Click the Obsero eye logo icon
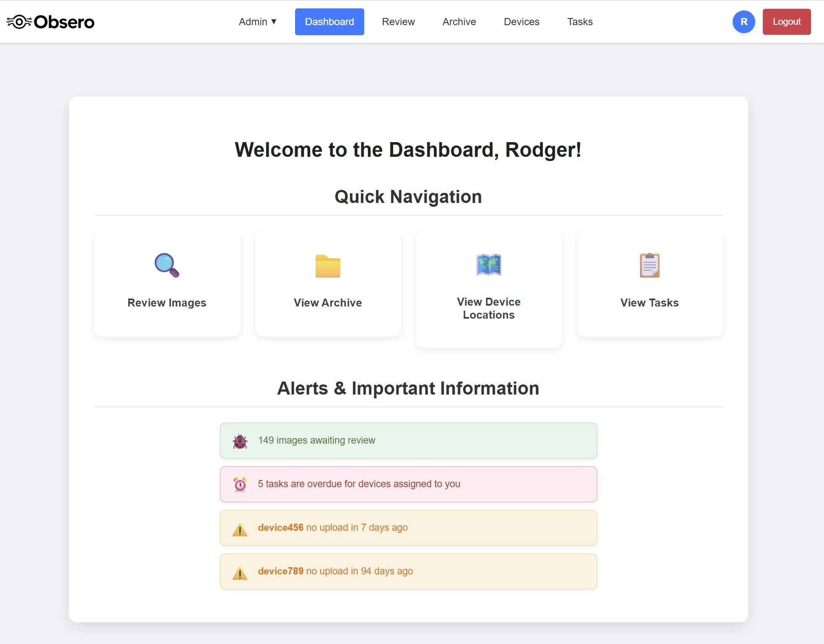824x644 pixels. point(19,22)
